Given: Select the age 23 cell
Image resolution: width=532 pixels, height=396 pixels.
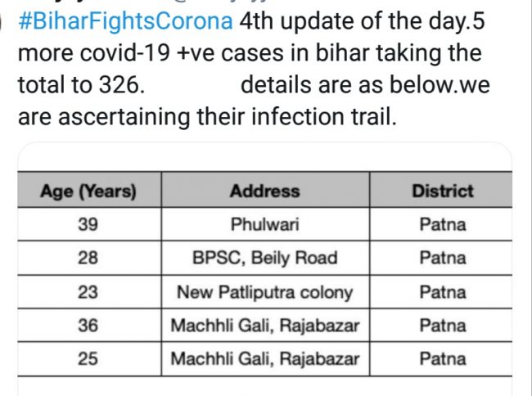Looking at the screenshot, I should pos(88,292).
